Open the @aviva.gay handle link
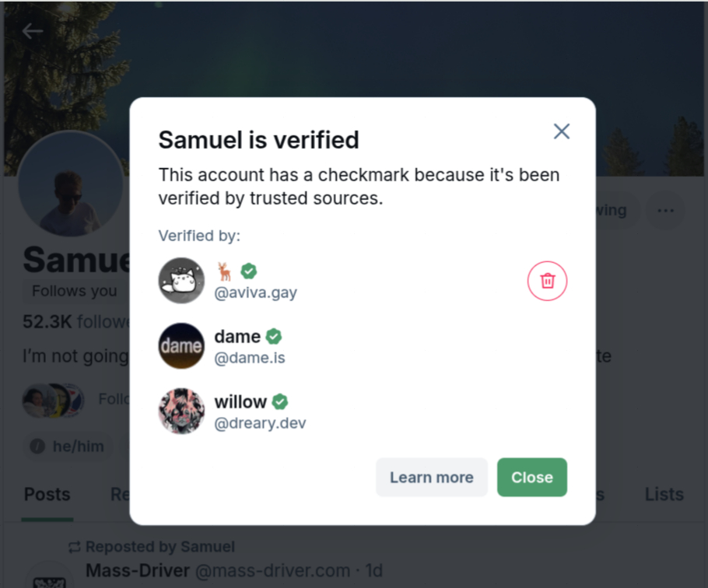Viewport: 708px width, 588px height. tap(255, 292)
